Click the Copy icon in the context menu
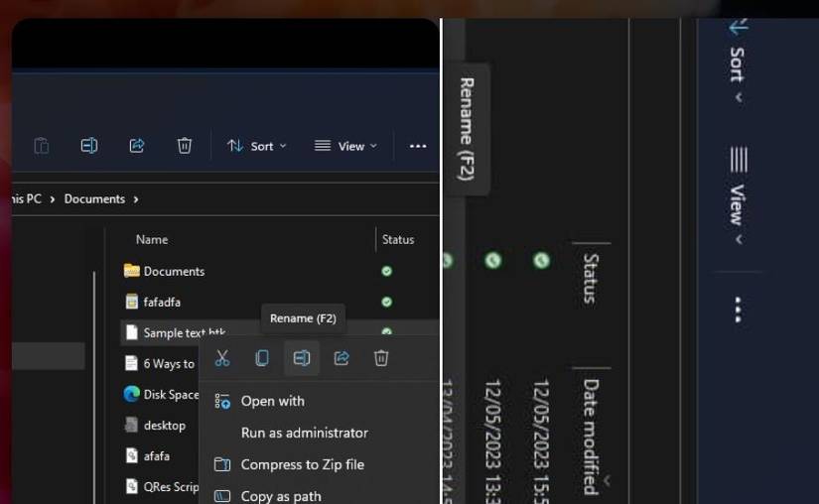This screenshot has height=504, width=819. [262, 358]
